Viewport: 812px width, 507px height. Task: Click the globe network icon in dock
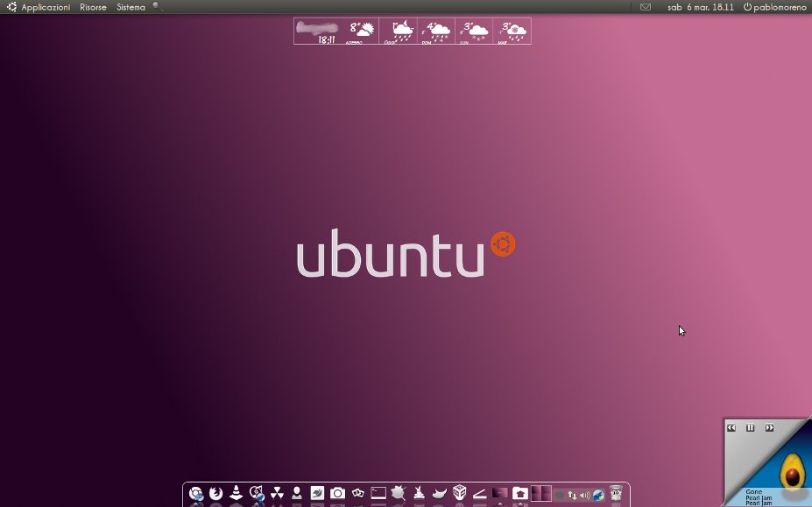(598, 495)
